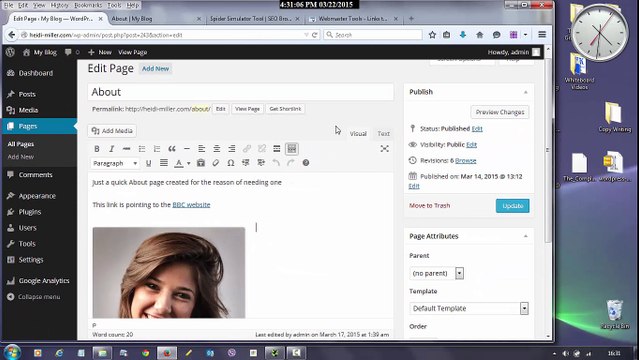
Task: Underline the selected text
Action: [148, 163]
